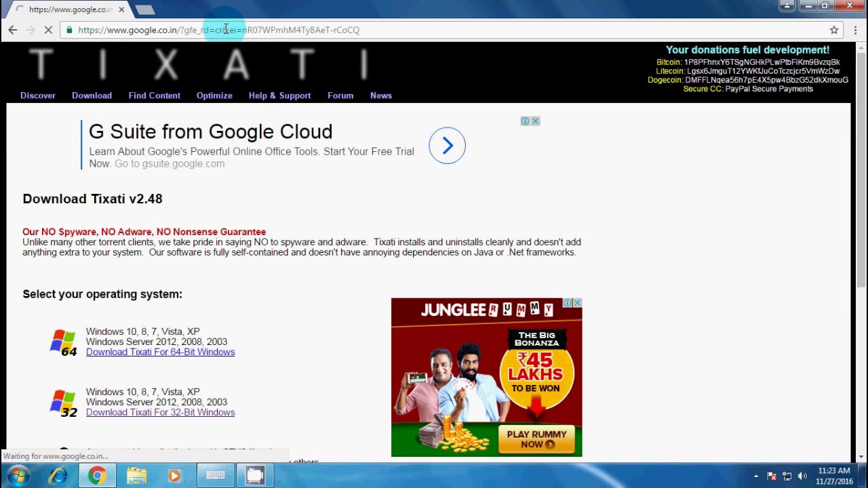The width and height of the screenshot is (868, 488).
Task: Click 'Our NO Spyware, NO Adware' guarantee heading
Action: 144,232
